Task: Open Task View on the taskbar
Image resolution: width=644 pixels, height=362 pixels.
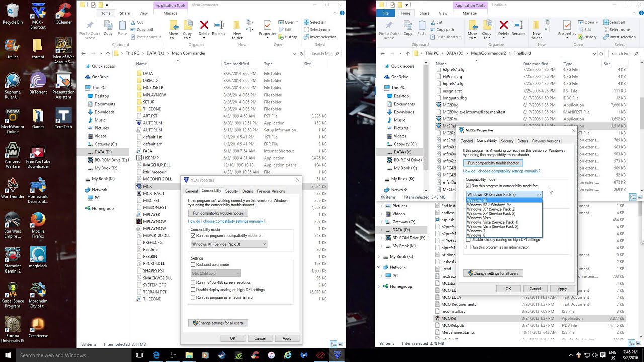Action: click(140, 355)
